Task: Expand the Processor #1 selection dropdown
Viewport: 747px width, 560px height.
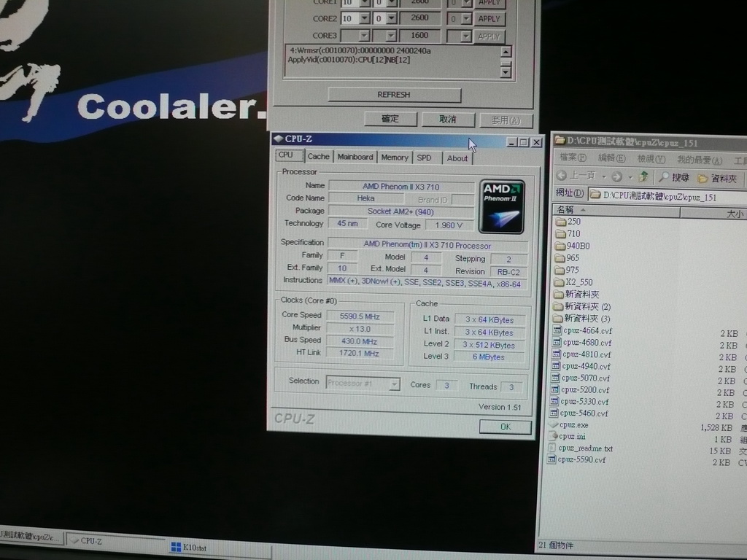Action: point(394,384)
